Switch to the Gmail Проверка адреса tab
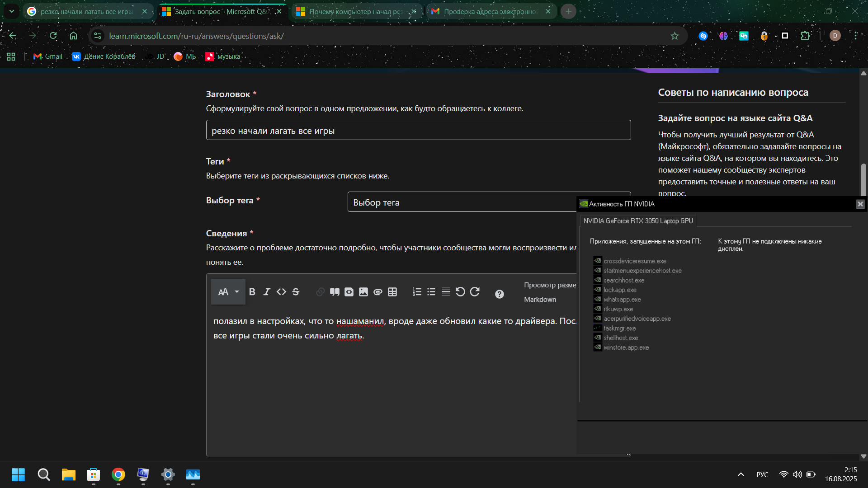Viewport: 868px width, 488px height. click(491, 11)
